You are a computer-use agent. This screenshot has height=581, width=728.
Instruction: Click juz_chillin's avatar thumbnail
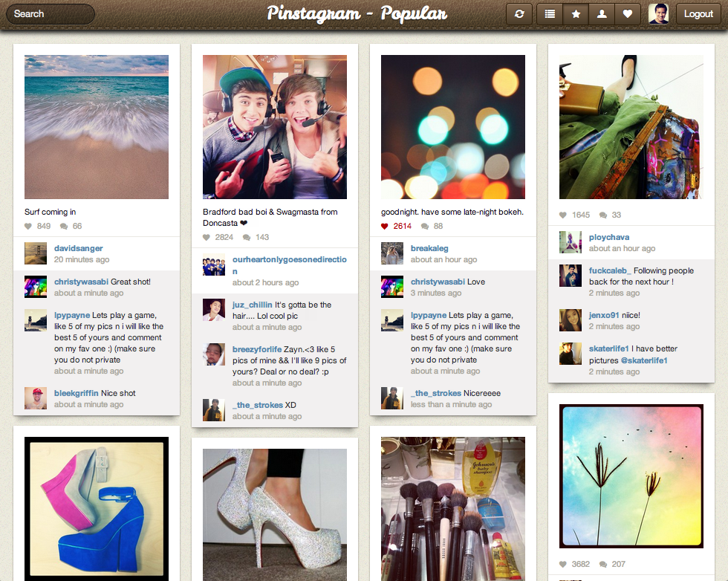(x=214, y=310)
